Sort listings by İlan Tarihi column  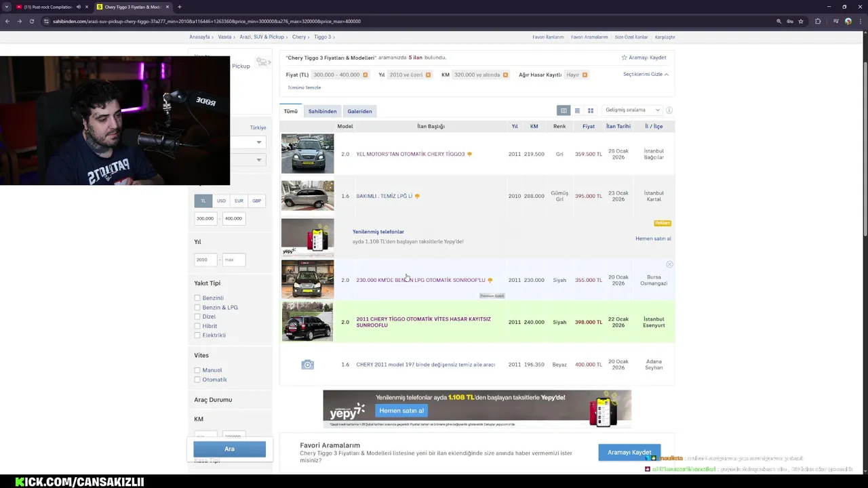click(618, 126)
